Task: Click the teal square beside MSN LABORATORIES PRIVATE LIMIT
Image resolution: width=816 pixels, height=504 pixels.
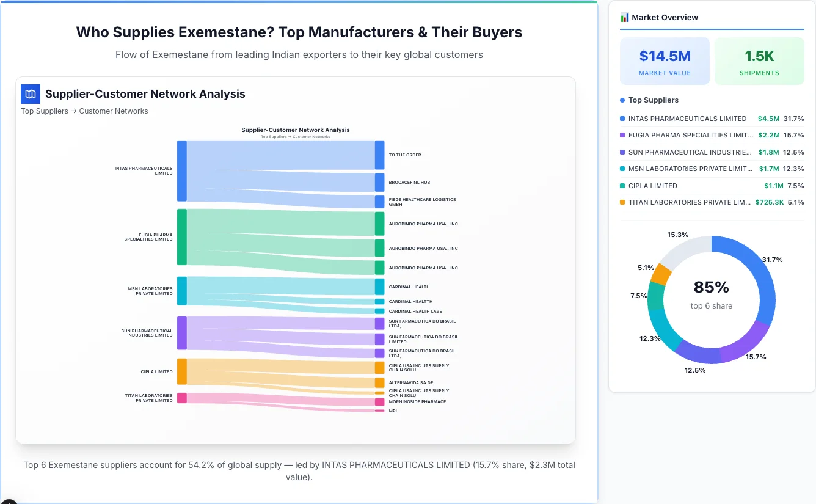Action: 622,169
